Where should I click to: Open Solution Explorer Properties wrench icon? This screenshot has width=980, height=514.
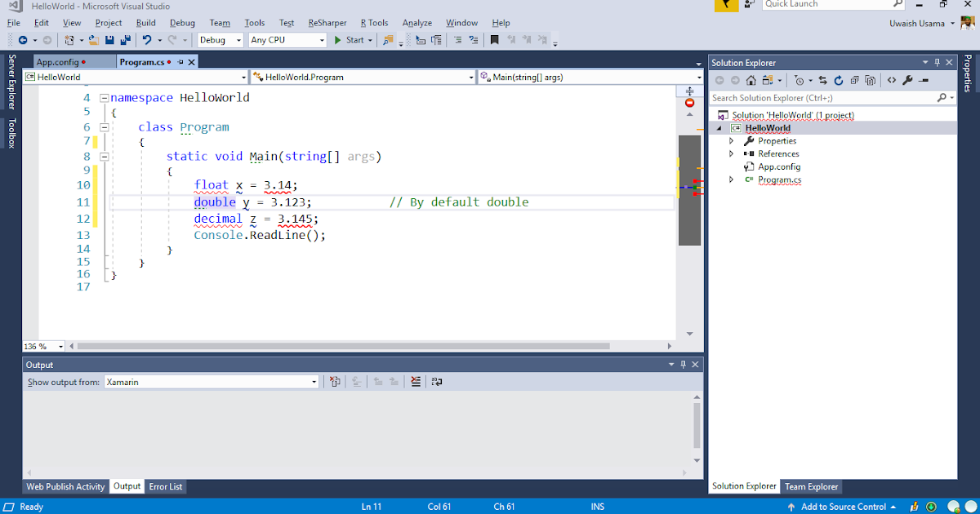tap(909, 80)
